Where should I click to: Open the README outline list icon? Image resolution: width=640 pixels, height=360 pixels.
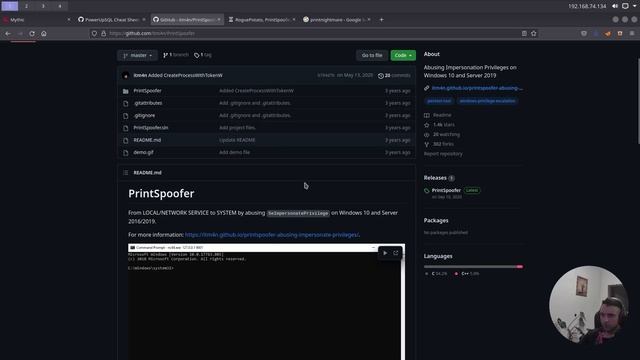[126, 173]
